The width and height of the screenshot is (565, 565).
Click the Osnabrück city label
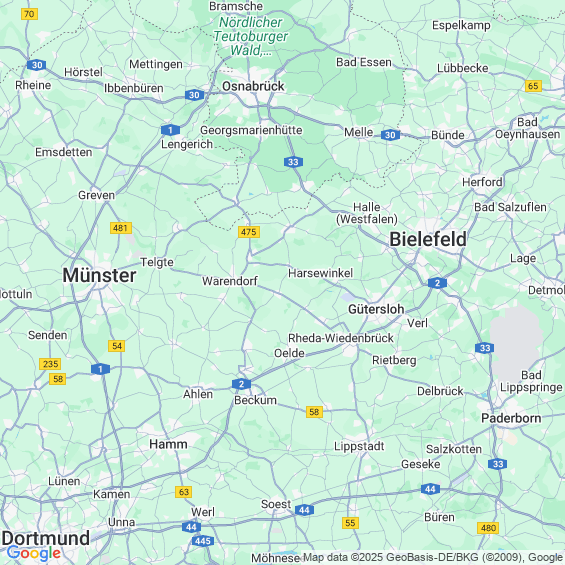253,86
